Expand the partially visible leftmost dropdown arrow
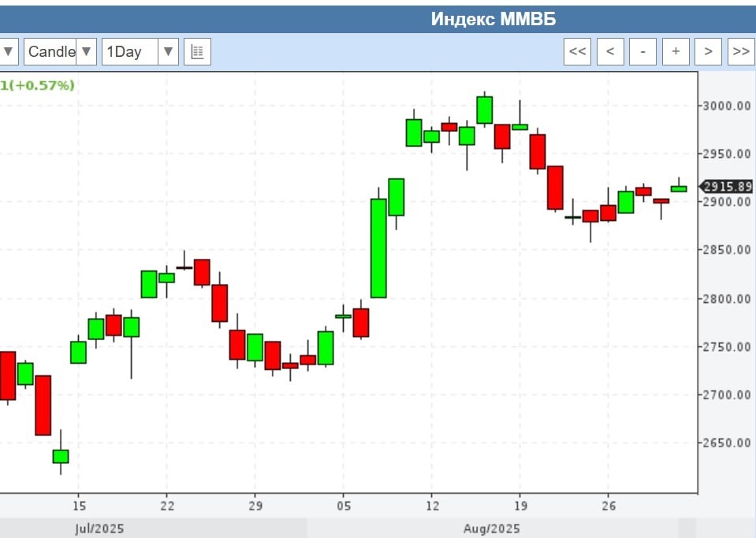Screen dimensions: 756x538 [x=9, y=51]
